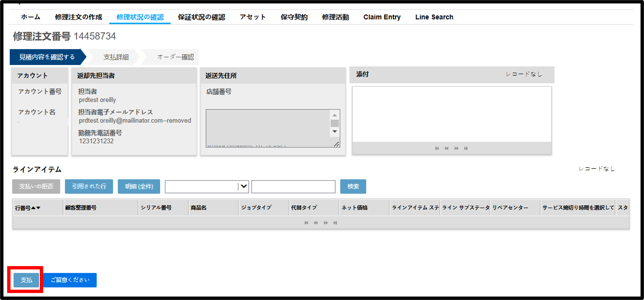The height and width of the screenshot is (300, 644).
Task: Select the 修理状況の確認 tab
Action: [140, 17]
